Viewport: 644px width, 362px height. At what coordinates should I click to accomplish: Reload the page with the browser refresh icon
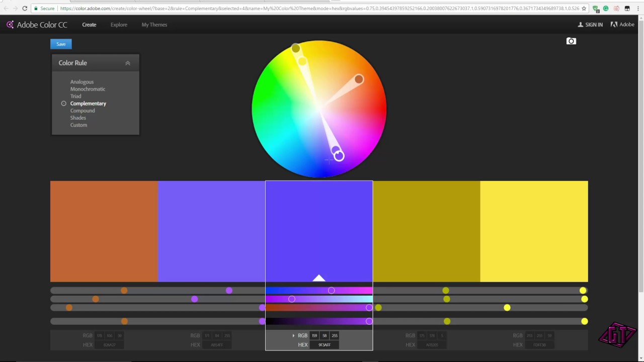(x=25, y=9)
